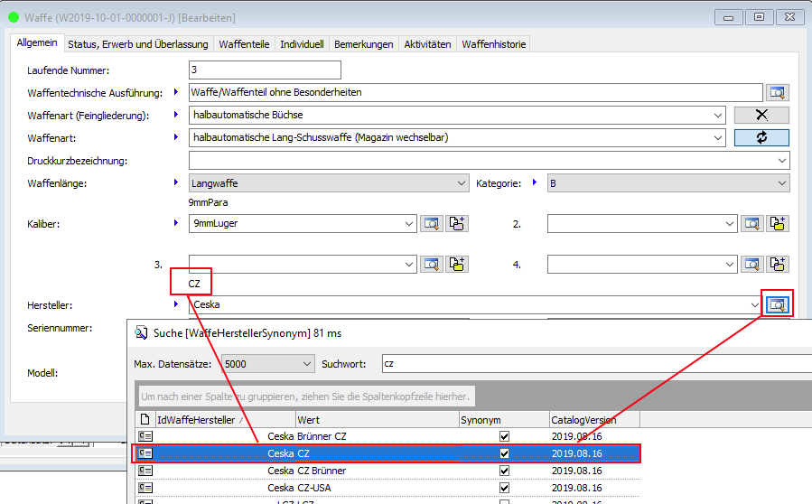Toggle Synonym checkbox for Brünner CZ row
Image resolution: width=812 pixels, height=504 pixels.
[x=504, y=436]
